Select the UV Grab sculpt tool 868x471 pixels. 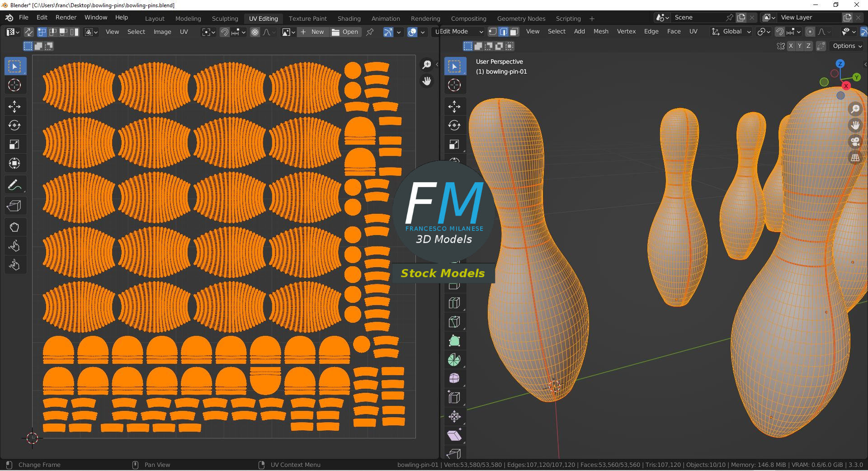coord(14,227)
